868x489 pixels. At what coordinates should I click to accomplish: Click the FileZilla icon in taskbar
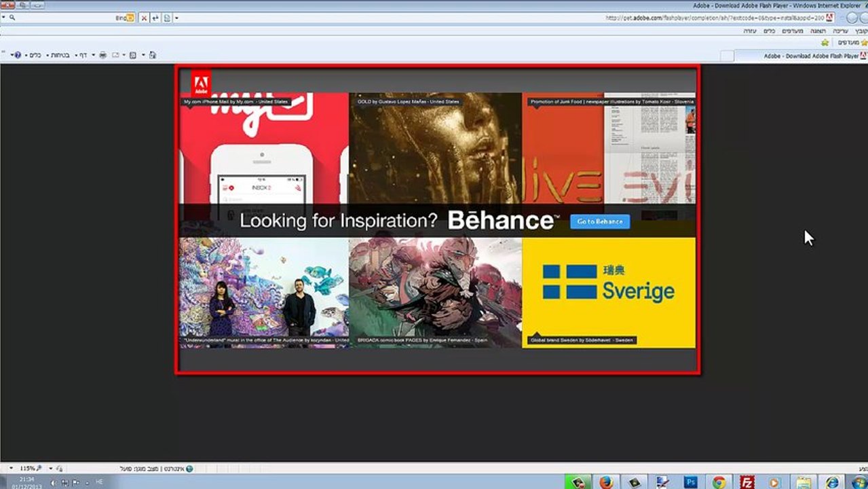click(747, 482)
